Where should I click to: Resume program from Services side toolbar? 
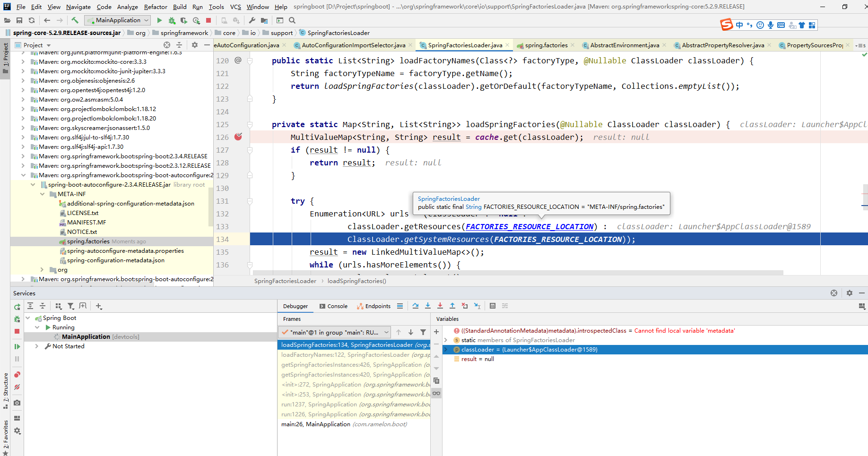(17, 346)
